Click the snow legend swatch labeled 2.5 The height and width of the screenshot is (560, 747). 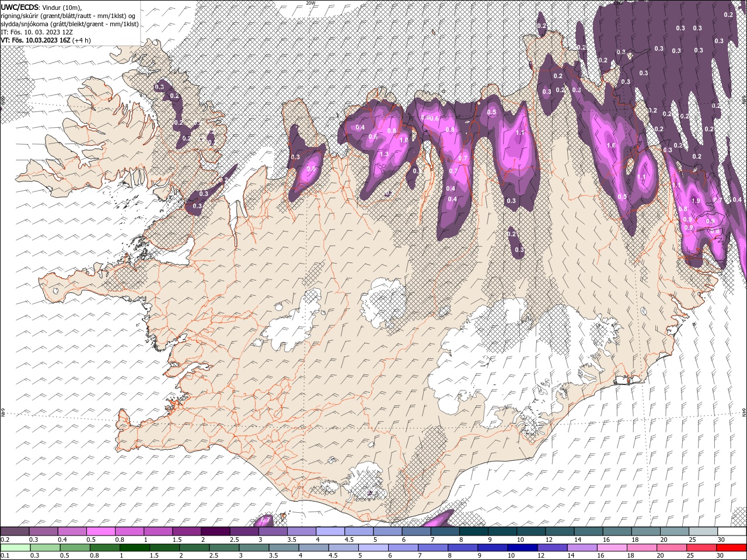[x=245, y=531]
